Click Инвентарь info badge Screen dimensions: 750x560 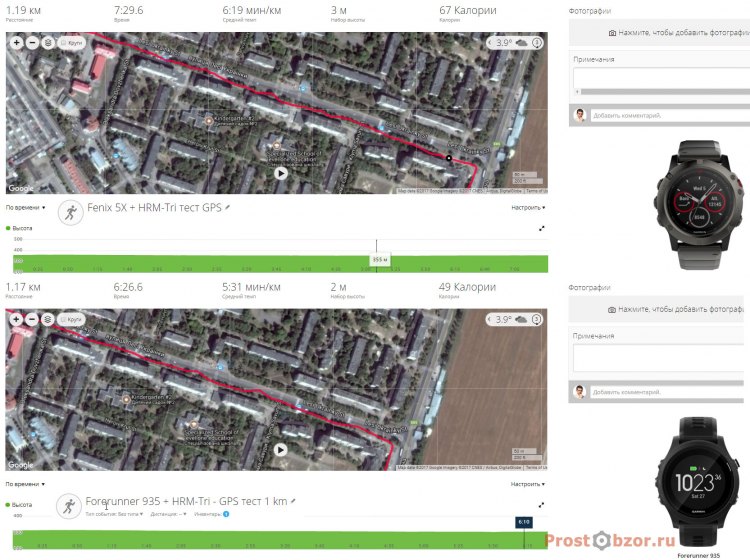pyautogui.click(x=226, y=514)
